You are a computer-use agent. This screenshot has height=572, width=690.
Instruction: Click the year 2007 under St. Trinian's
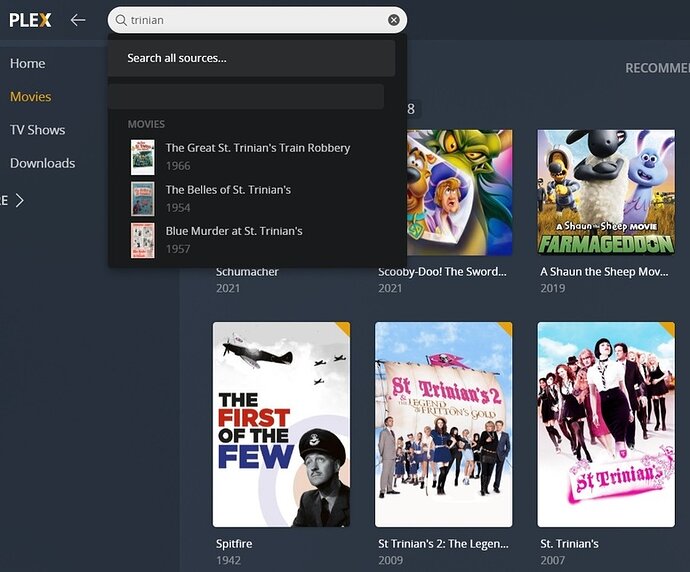(x=553, y=561)
